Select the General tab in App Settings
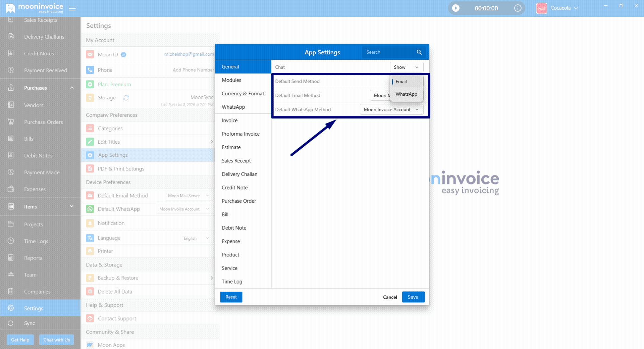The height and width of the screenshot is (349, 644). (243, 67)
